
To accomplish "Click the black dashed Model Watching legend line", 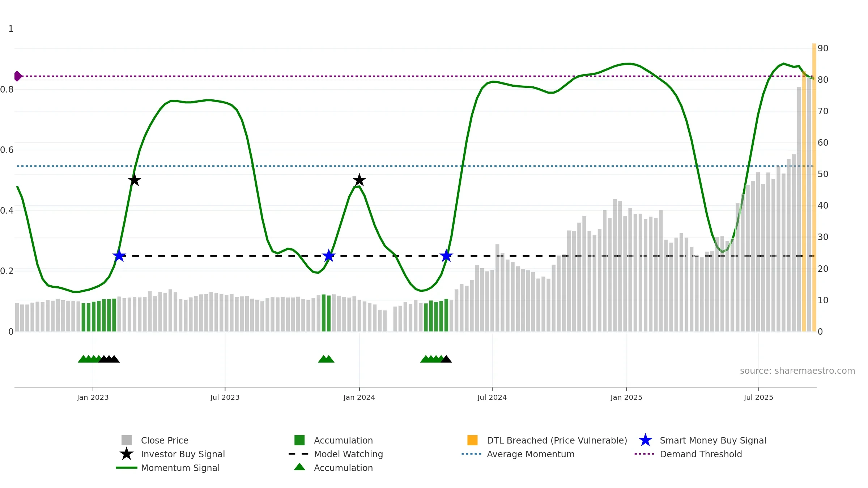I will [x=299, y=454].
